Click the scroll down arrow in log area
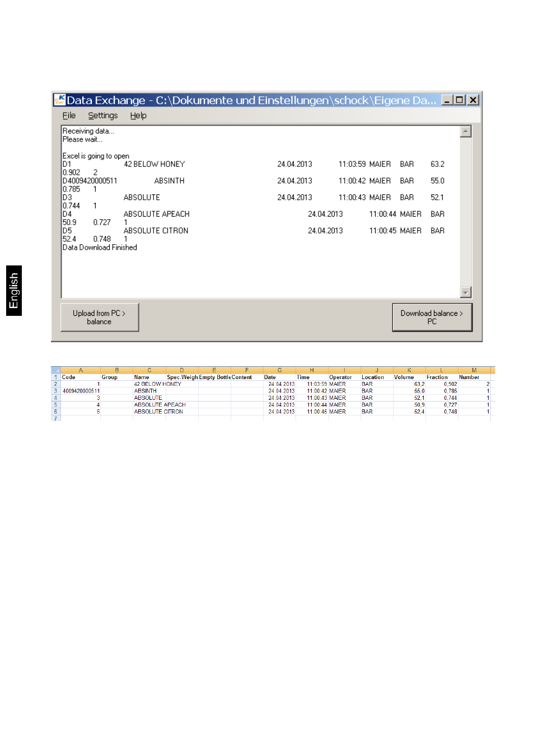 click(x=465, y=292)
